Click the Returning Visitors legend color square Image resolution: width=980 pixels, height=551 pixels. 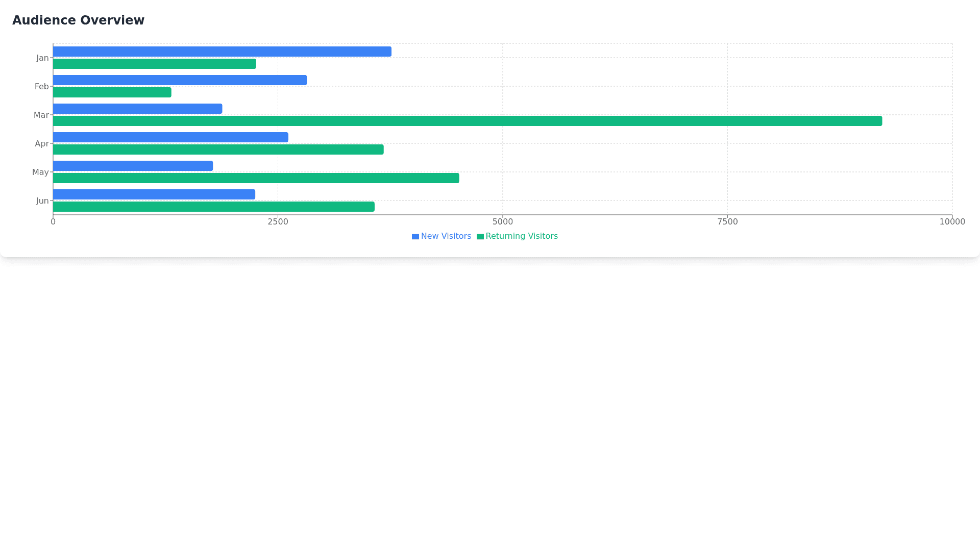(480, 237)
